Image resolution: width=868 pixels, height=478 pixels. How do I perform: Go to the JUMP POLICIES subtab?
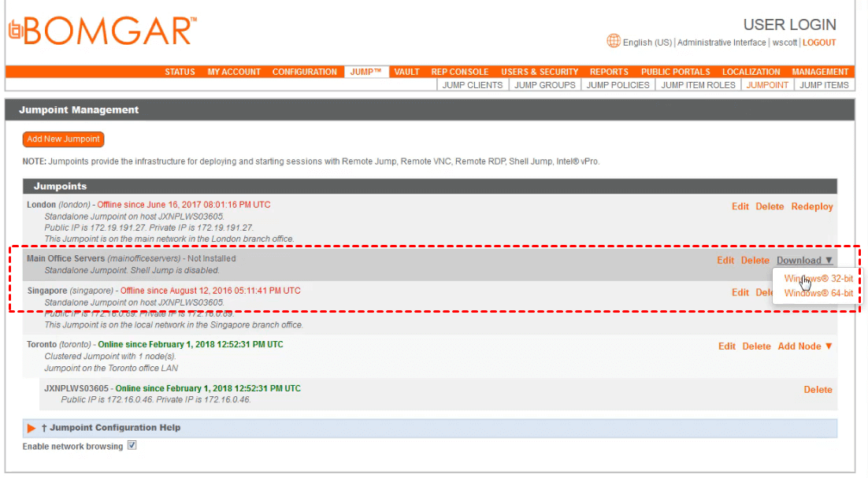(x=618, y=85)
